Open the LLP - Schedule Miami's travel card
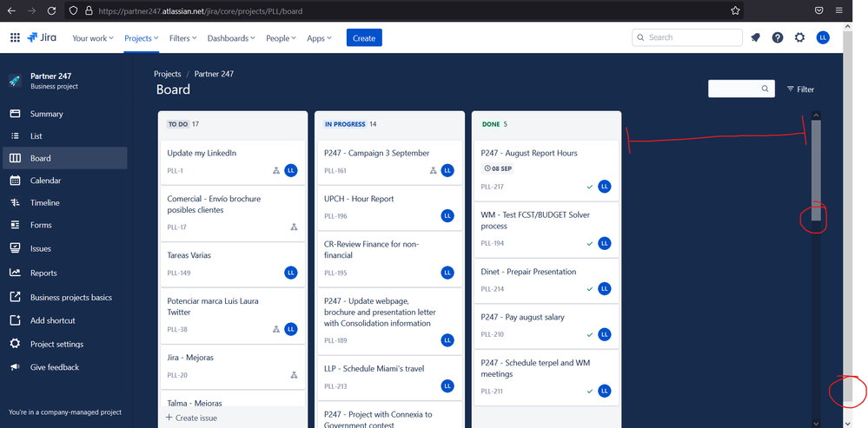Image resolution: width=868 pixels, height=428 pixels. (x=389, y=378)
